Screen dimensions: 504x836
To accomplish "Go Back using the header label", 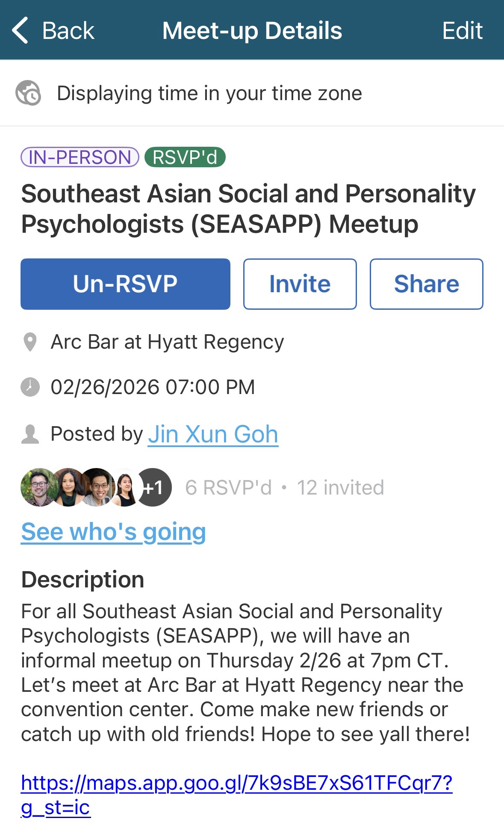I will pos(68,31).
